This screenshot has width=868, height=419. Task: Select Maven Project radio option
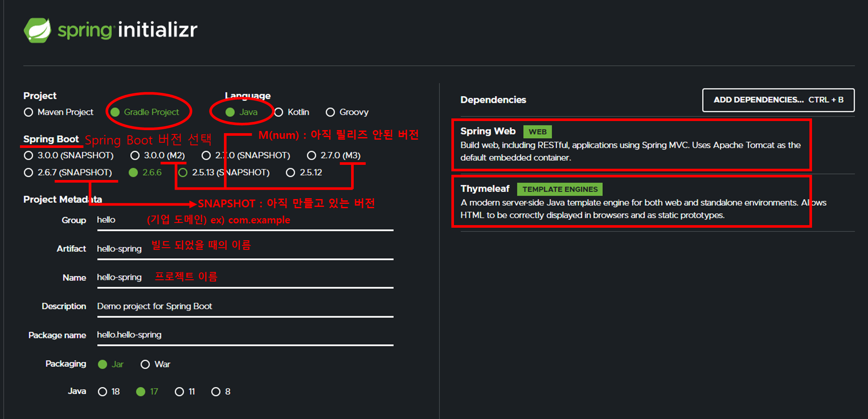[59, 112]
